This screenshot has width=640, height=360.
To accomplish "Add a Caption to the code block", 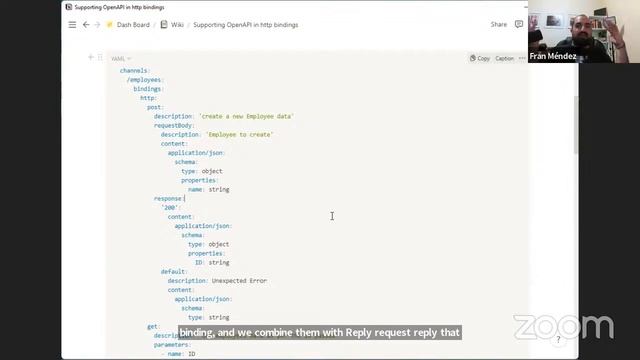I will tap(504, 58).
